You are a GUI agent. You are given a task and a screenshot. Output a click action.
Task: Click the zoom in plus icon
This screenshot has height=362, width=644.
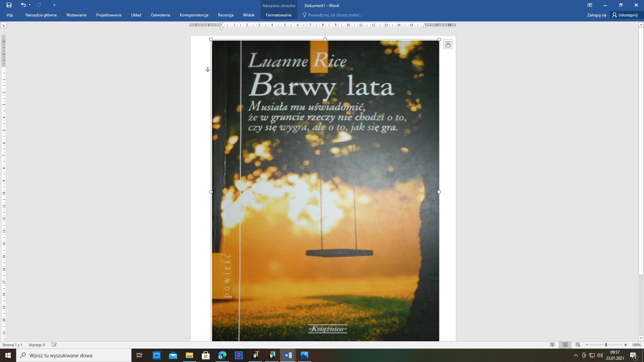(x=626, y=345)
